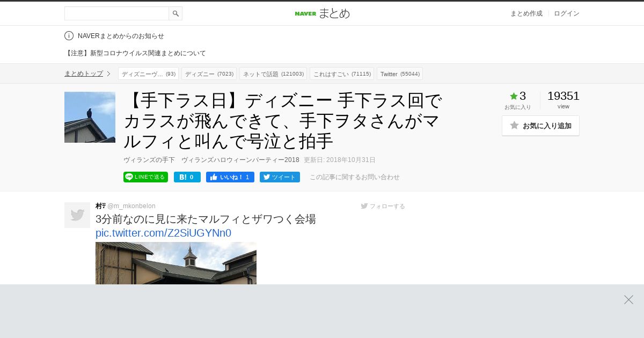Click the tweet author's Twitter avatar
The height and width of the screenshot is (338, 644).
pos(77,215)
